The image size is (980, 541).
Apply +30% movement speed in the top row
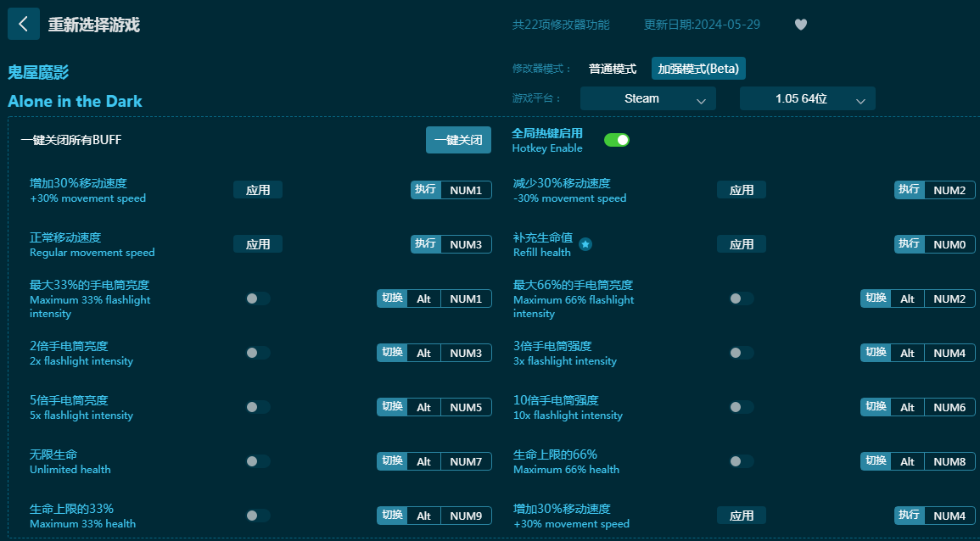tap(257, 190)
